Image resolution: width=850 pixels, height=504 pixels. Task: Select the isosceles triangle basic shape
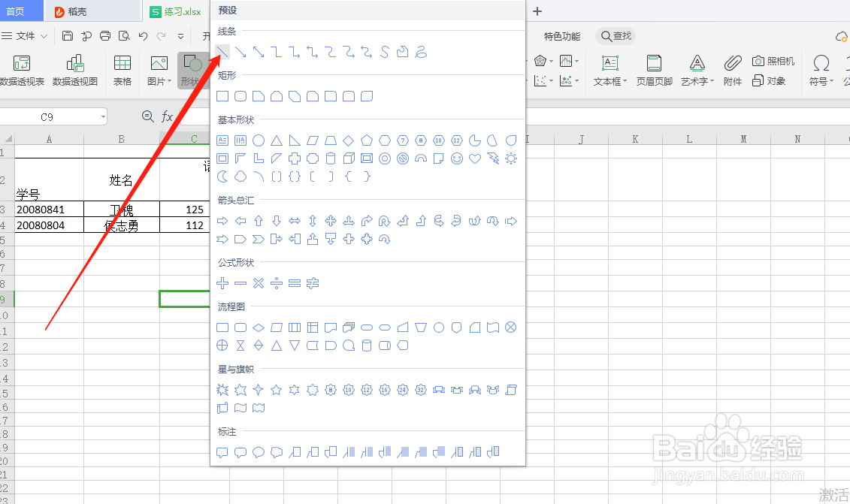click(277, 141)
